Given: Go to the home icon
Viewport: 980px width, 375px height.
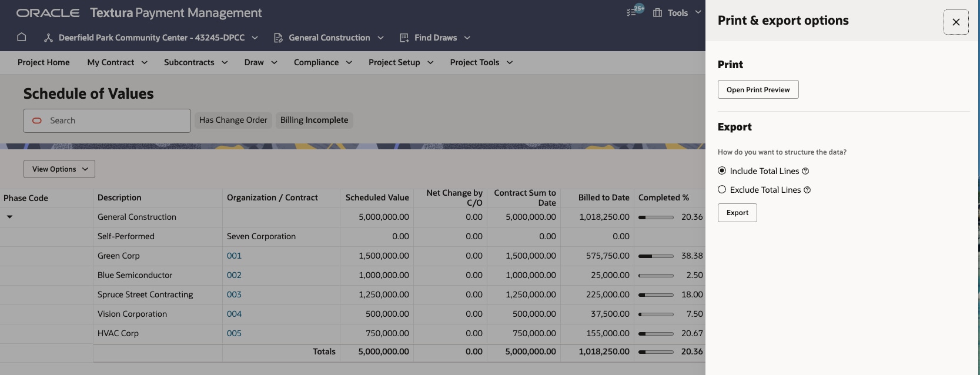Looking at the screenshot, I should [x=22, y=37].
